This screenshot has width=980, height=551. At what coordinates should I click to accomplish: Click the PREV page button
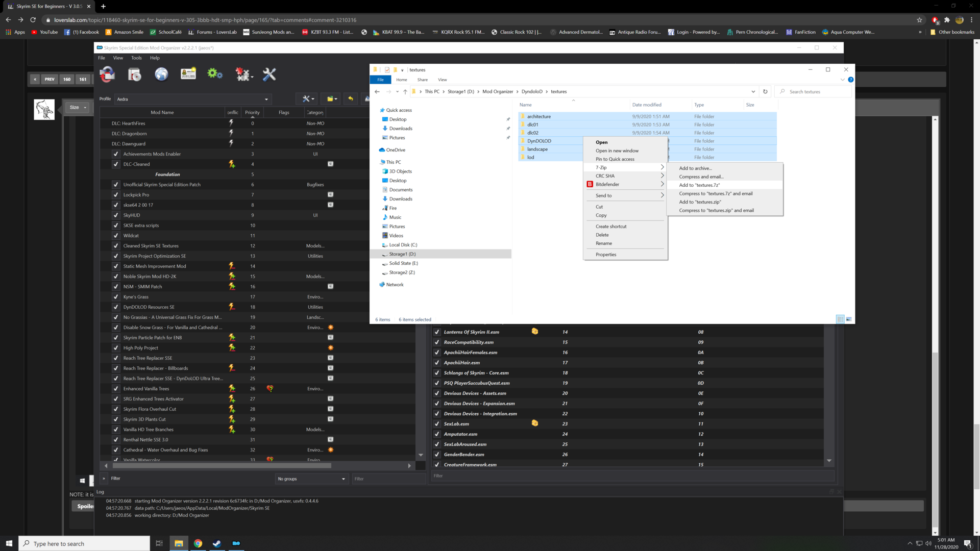click(x=49, y=79)
